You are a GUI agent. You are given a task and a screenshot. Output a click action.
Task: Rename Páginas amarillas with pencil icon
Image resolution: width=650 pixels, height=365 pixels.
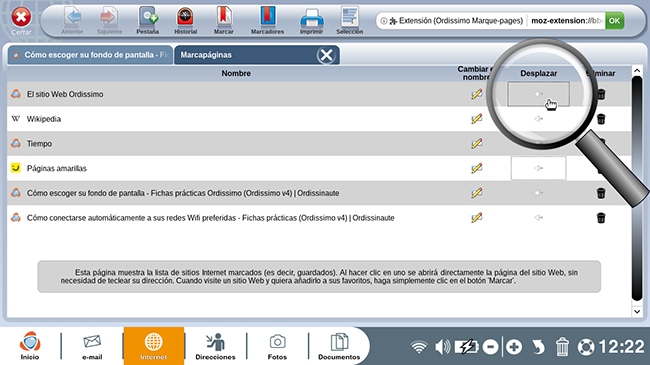coord(477,168)
